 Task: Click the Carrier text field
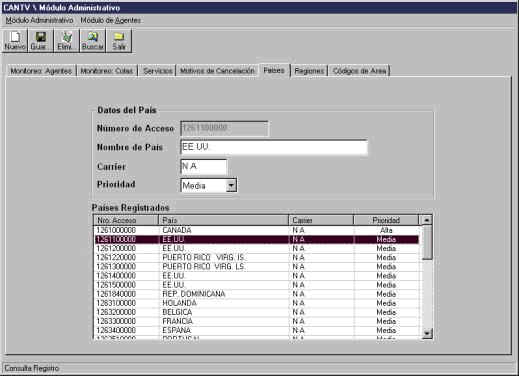point(204,167)
